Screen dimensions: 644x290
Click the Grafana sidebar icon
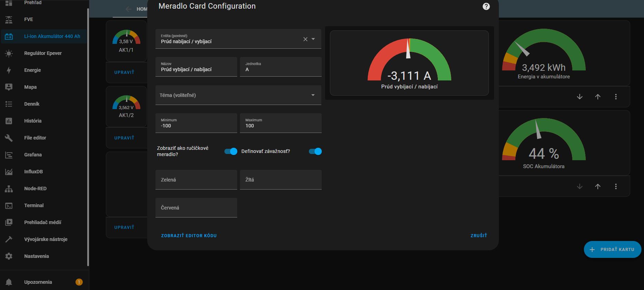coord(9,155)
